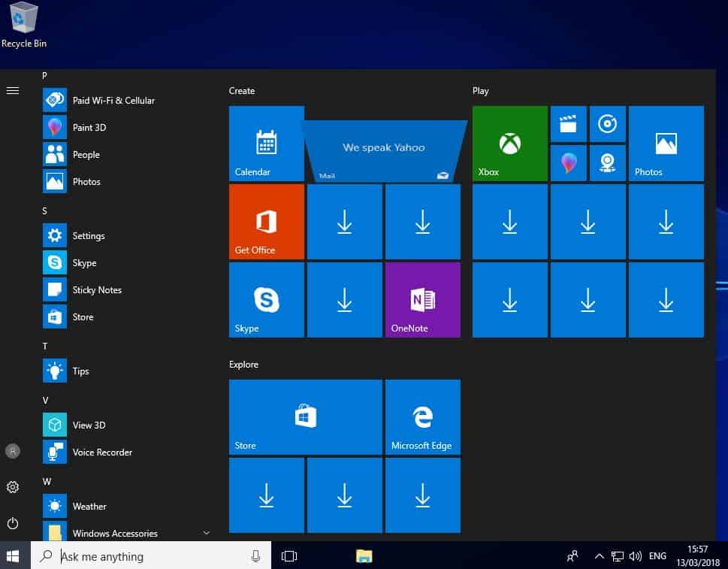Open the wide Store tile in the Explore group
The image size is (728, 569).
coord(306,417)
